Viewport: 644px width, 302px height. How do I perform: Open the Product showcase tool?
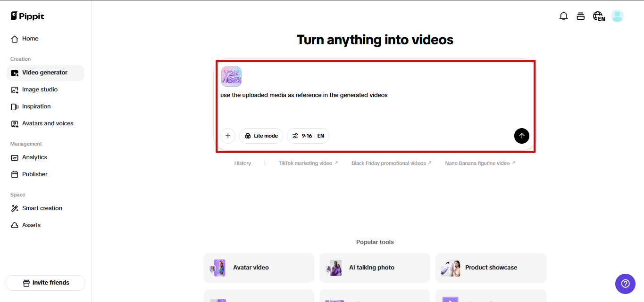pos(491,268)
